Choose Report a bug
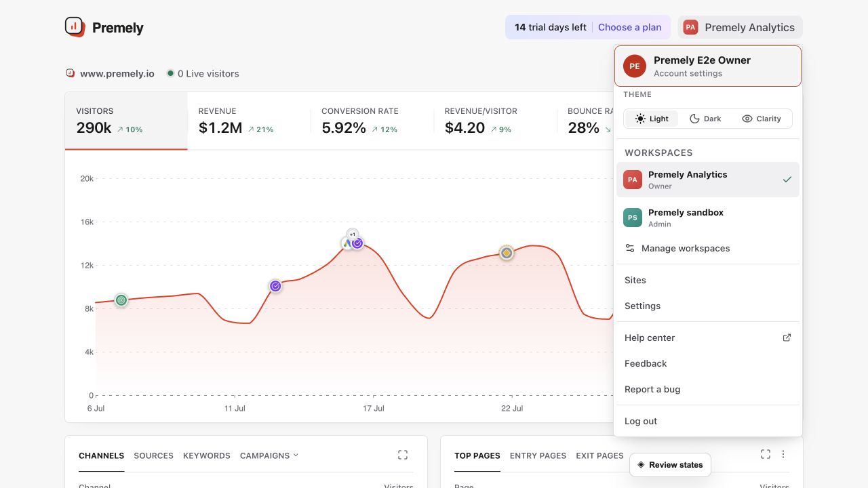 (708, 389)
